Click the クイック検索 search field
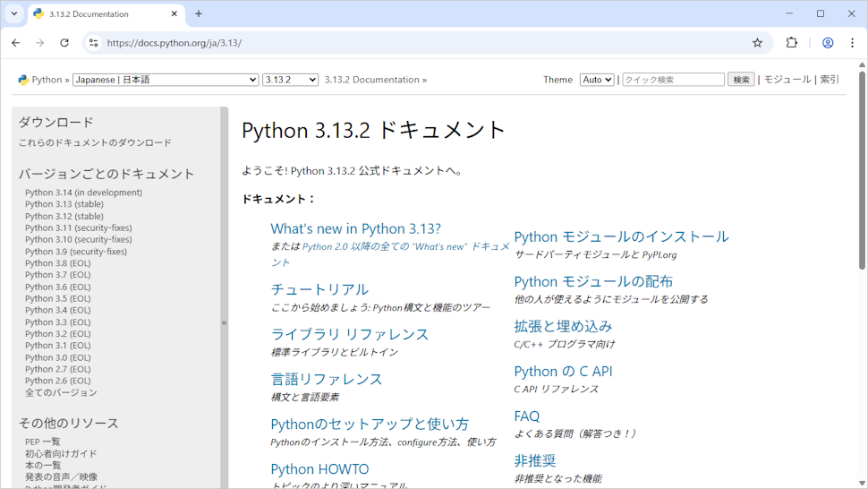This screenshot has width=868, height=489. 673,80
